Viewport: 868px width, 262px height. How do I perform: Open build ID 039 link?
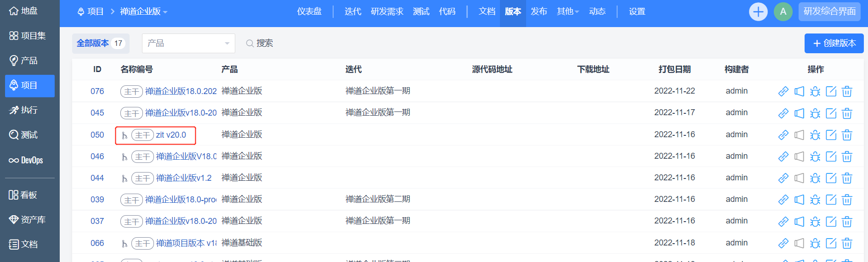97,200
